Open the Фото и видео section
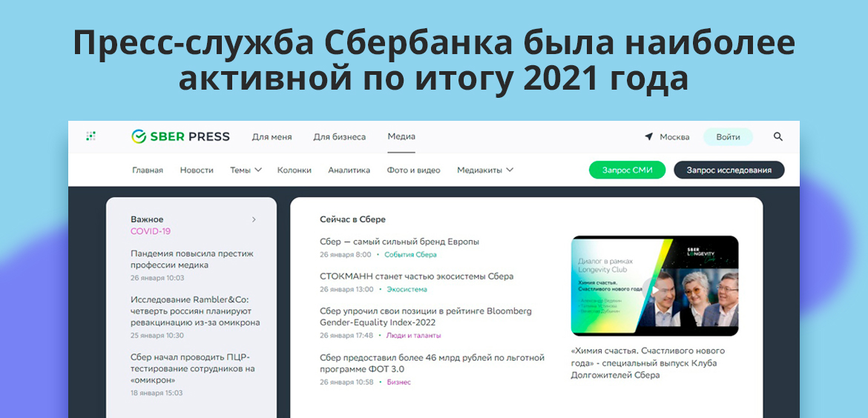 point(413,170)
